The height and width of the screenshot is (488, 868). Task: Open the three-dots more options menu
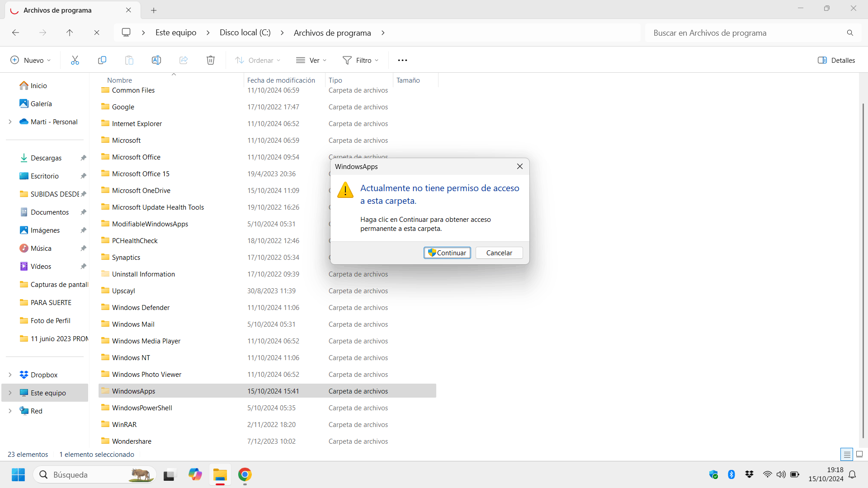coord(402,60)
